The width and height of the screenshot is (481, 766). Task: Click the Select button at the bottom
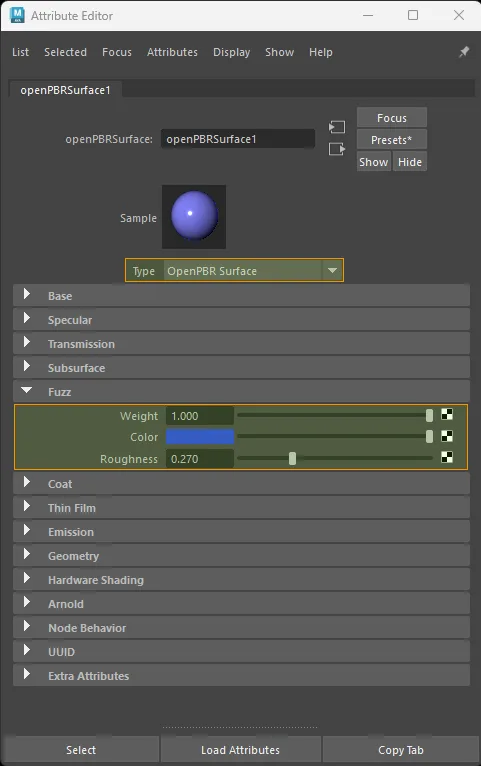[81, 749]
